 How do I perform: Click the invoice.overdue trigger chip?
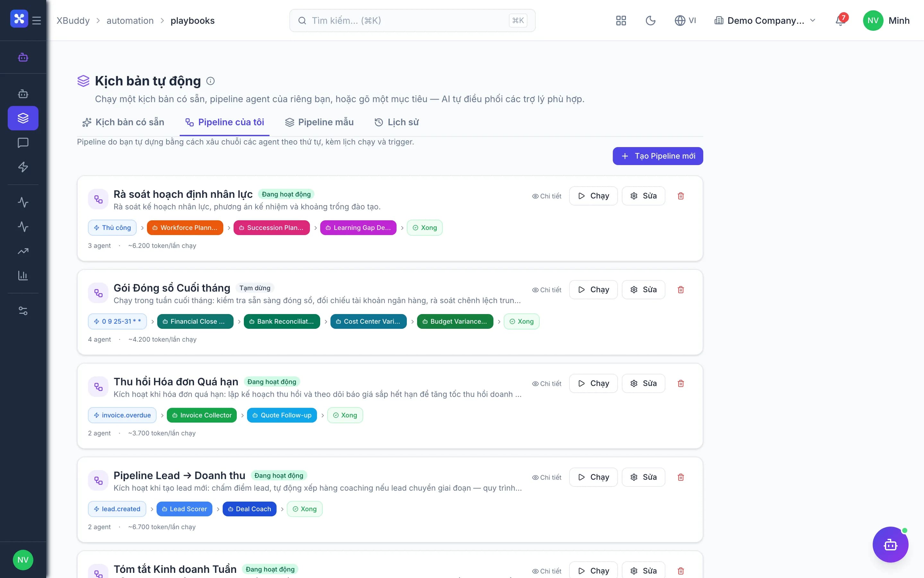pyautogui.click(x=122, y=415)
